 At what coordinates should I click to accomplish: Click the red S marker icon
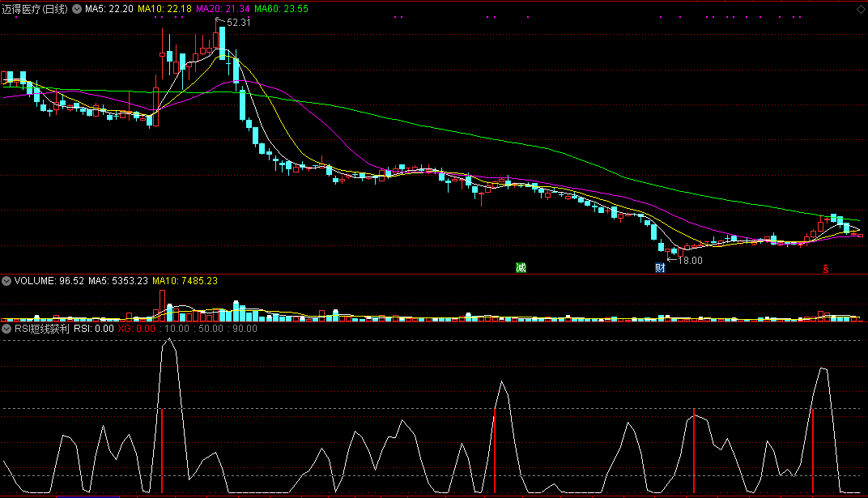pyautogui.click(x=825, y=269)
